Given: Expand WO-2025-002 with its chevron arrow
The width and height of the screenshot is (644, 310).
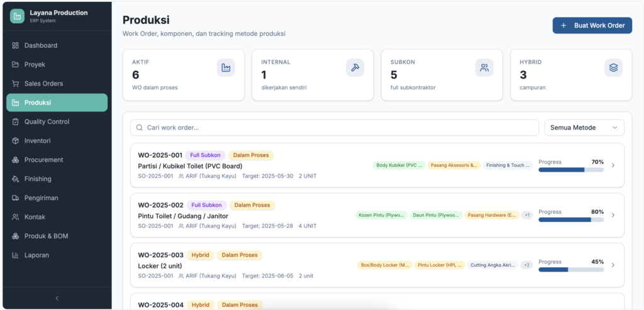Looking at the screenshot, I should (x=613, y=215).
